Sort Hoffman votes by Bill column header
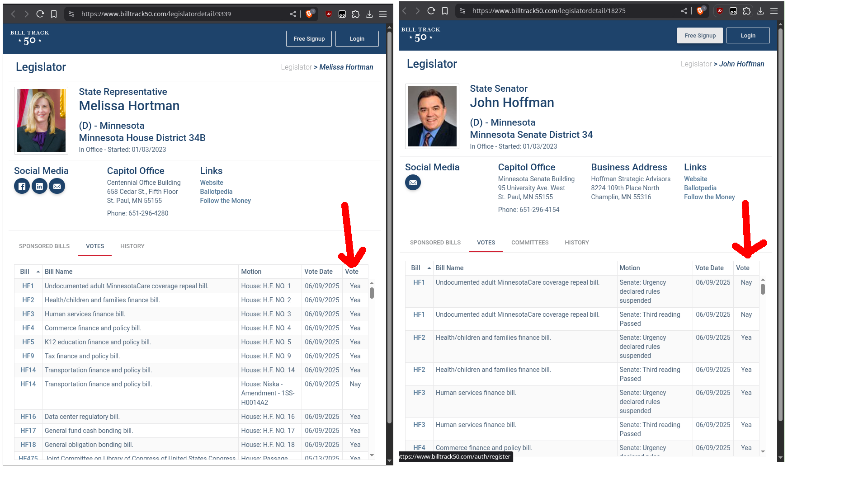 (419, 268)
